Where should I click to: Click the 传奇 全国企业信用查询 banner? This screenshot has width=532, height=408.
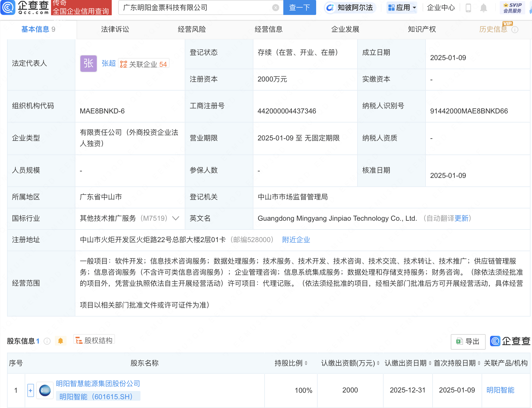[82, 7]
